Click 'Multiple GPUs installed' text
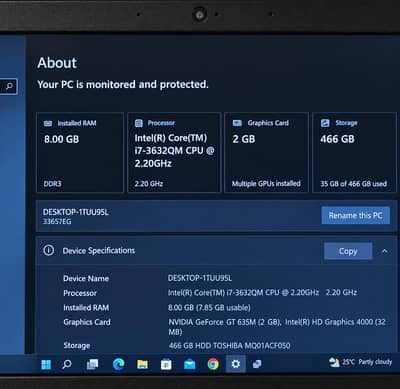This screenshot has height=389, width=400. [266, 183]
